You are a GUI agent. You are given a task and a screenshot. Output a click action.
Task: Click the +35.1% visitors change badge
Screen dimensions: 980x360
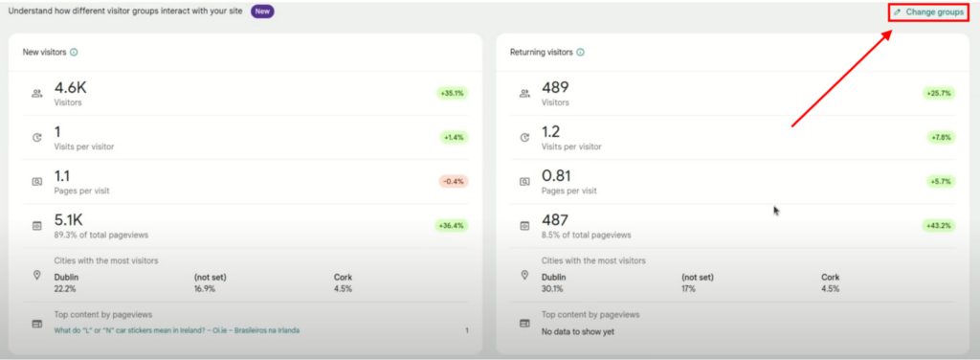452,93
